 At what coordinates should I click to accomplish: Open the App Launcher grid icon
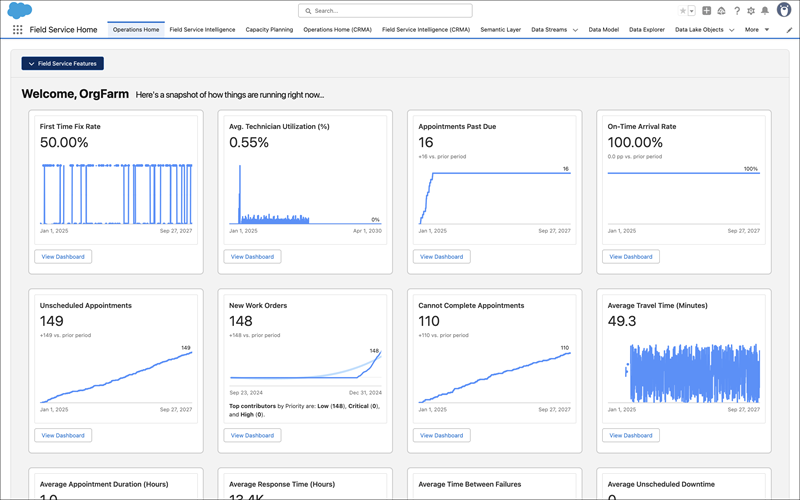pyautogui.click(x=18, y=30)
